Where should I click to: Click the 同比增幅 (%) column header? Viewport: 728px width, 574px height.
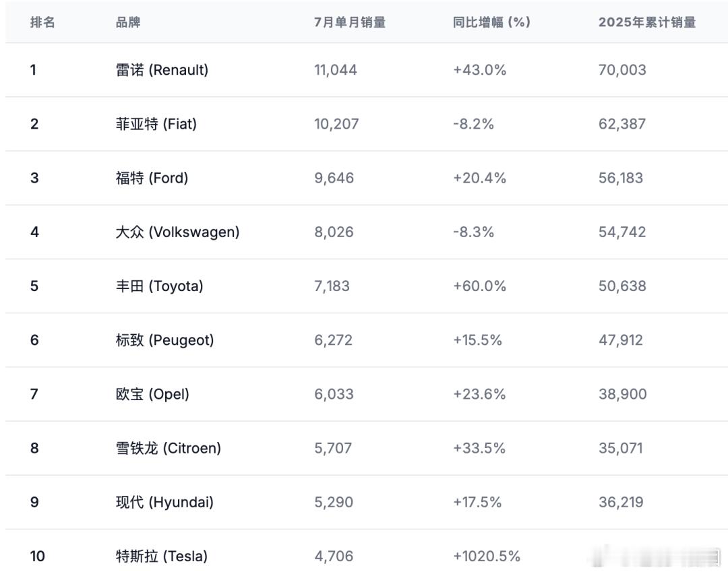pyautogui.click(x=491, y=22)
